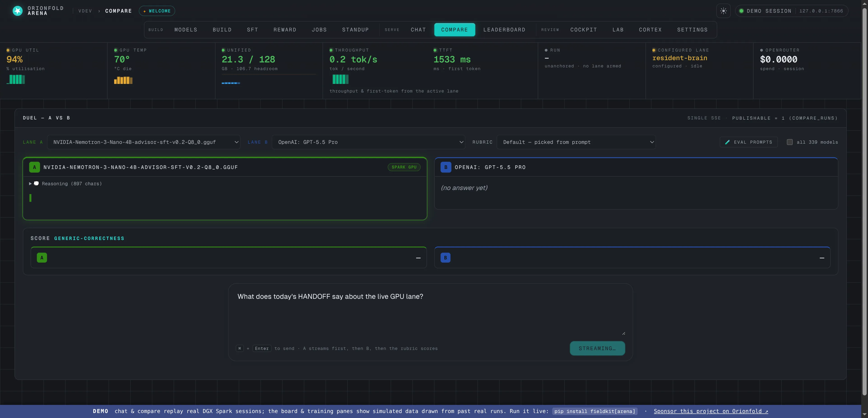Switch to the Cortex tab
The height and width of the screenshot is (418, 868).
coord(650,30)
